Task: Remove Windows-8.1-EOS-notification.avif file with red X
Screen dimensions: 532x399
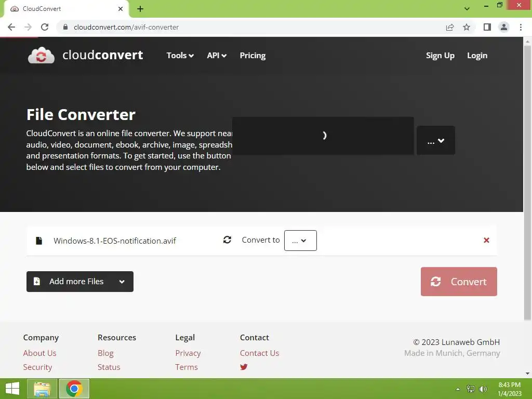Action: click(486, 240)
